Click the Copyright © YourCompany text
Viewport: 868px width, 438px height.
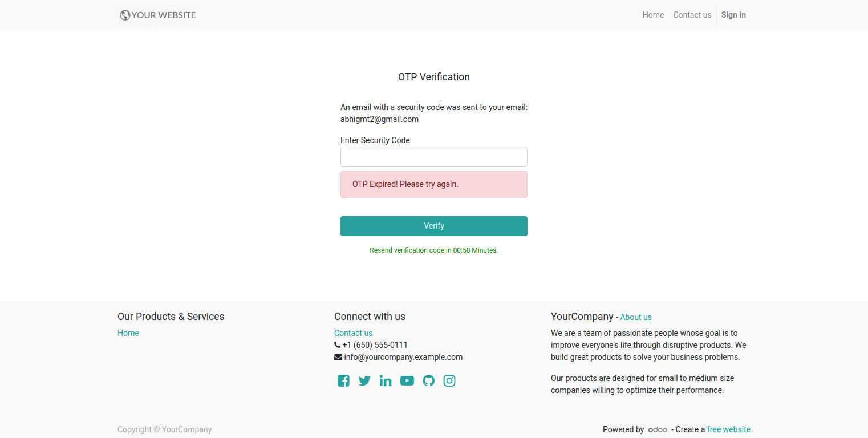point(164,429)
